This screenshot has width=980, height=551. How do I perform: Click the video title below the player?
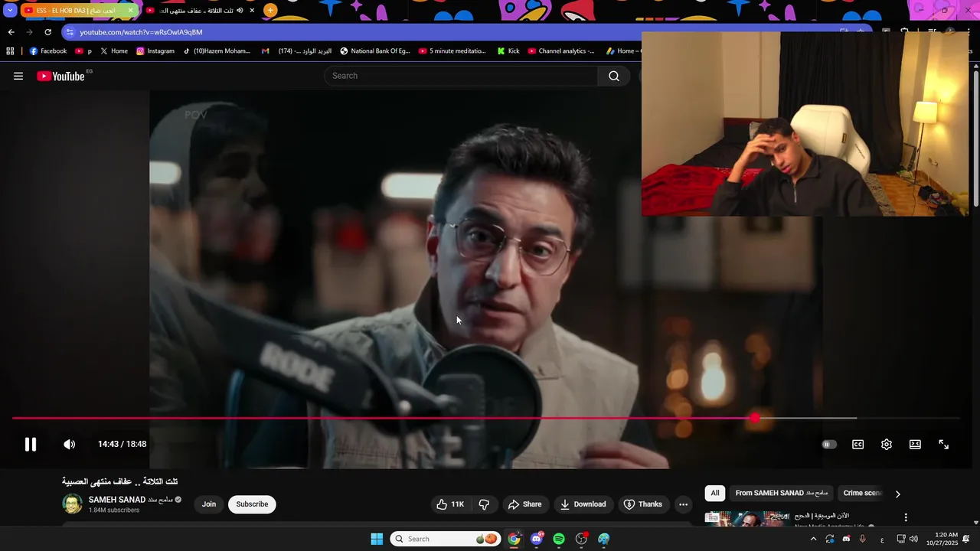tap(119, 481)
